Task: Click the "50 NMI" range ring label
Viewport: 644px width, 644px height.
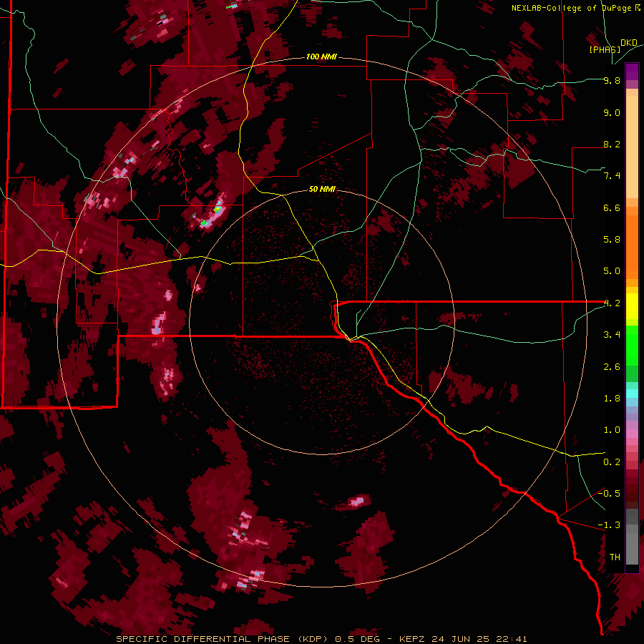Action: (322, 190)
